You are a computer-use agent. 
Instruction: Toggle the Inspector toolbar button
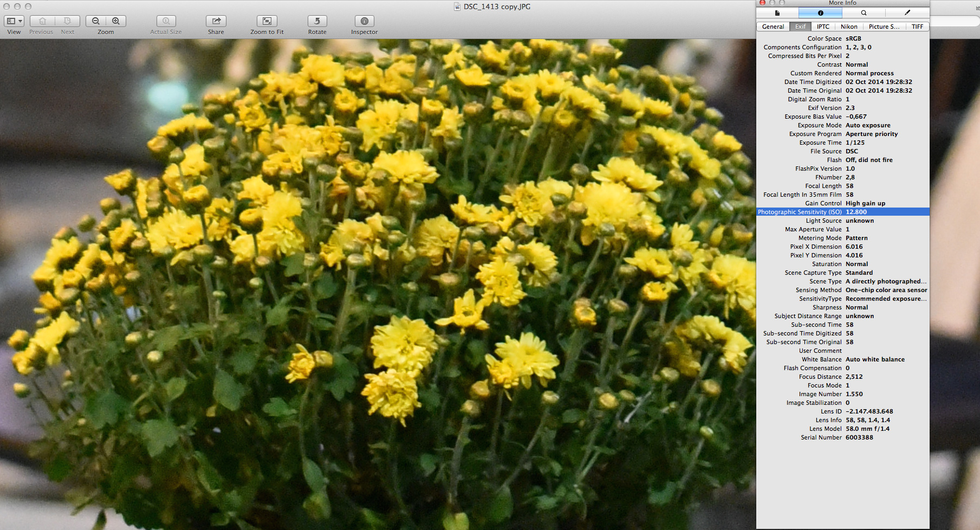pos(364,21)
